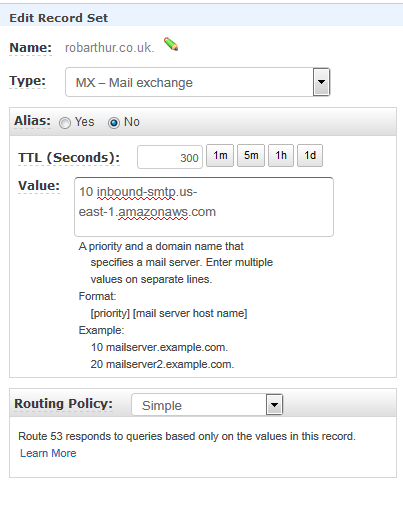The width and height of the screenshot is (403, 509).
Task: Open the Type dropdown arrow
Action: 321,82
